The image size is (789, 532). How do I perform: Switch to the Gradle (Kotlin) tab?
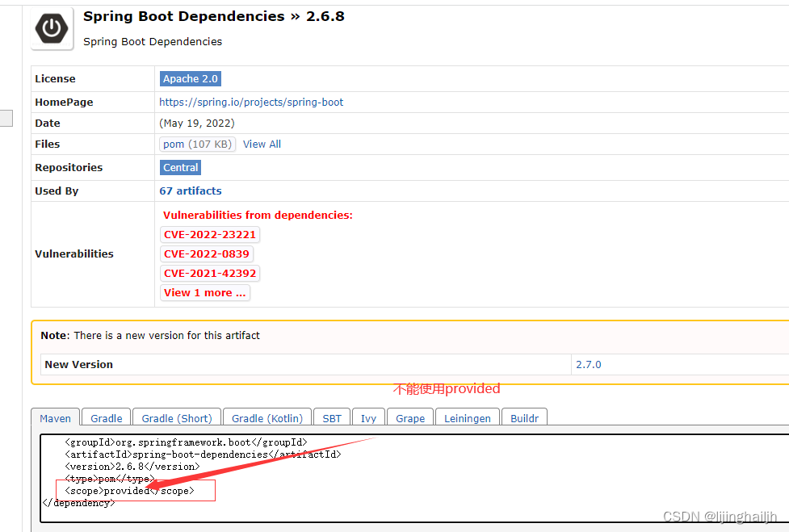tap(267, 418)
